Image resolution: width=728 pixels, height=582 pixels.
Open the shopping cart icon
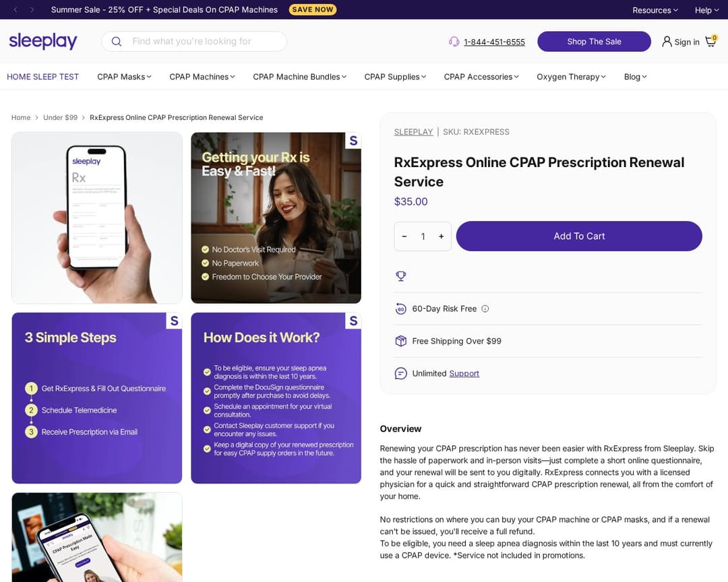pos(711,41)
